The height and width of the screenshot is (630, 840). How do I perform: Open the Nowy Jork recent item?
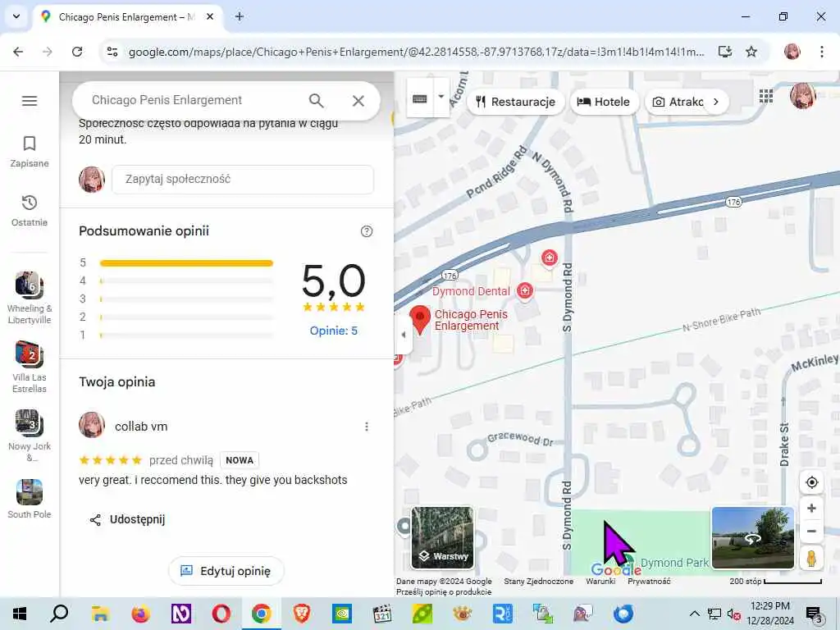[x=30, y=436]
